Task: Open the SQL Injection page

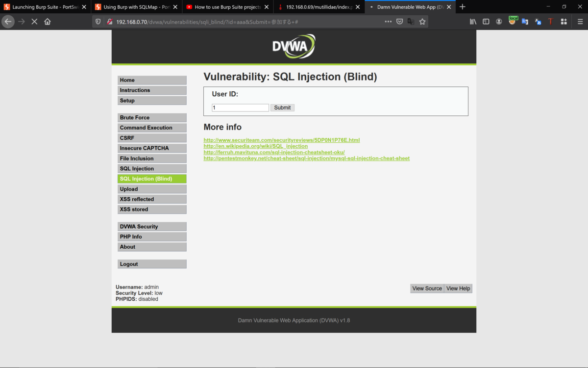Action: 152,169
